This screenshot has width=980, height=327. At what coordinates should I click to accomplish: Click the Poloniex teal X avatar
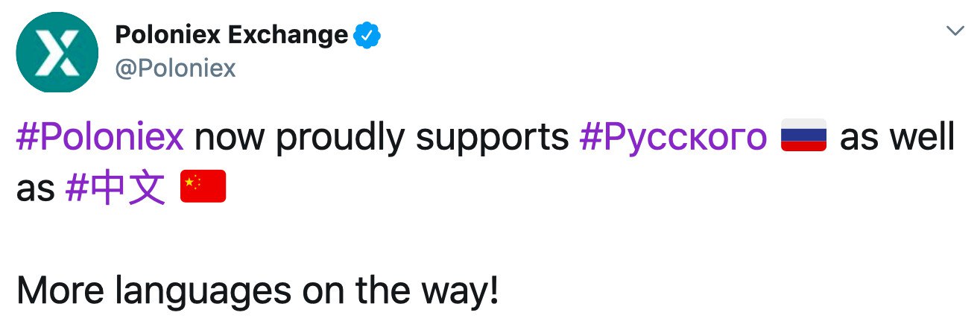[x=57, y=54]
